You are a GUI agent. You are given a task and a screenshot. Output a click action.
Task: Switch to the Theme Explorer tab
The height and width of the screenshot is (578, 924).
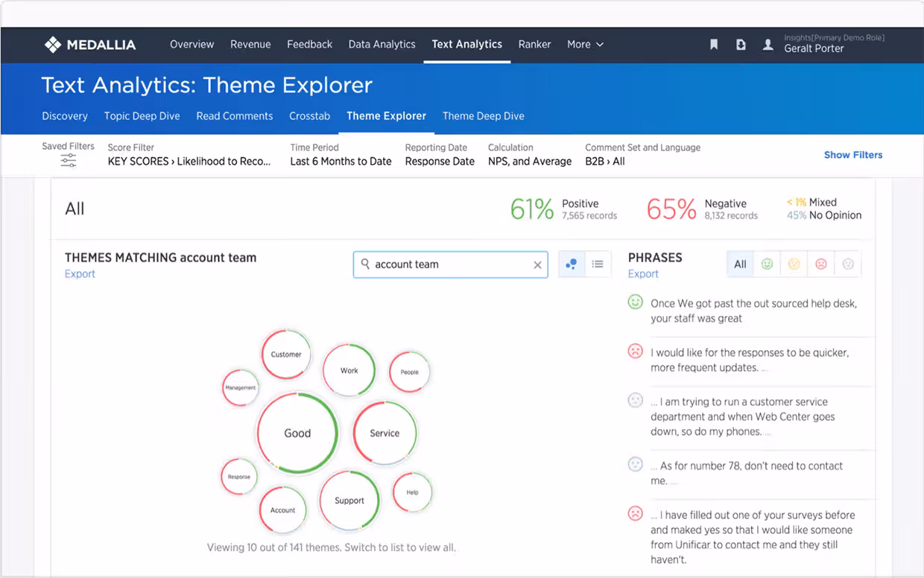point(386,116)
